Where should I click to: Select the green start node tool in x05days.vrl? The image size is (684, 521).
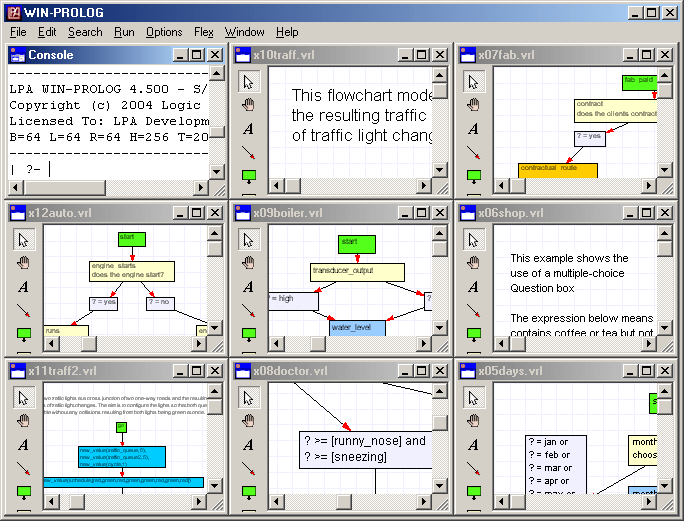(x=474, y=492)
